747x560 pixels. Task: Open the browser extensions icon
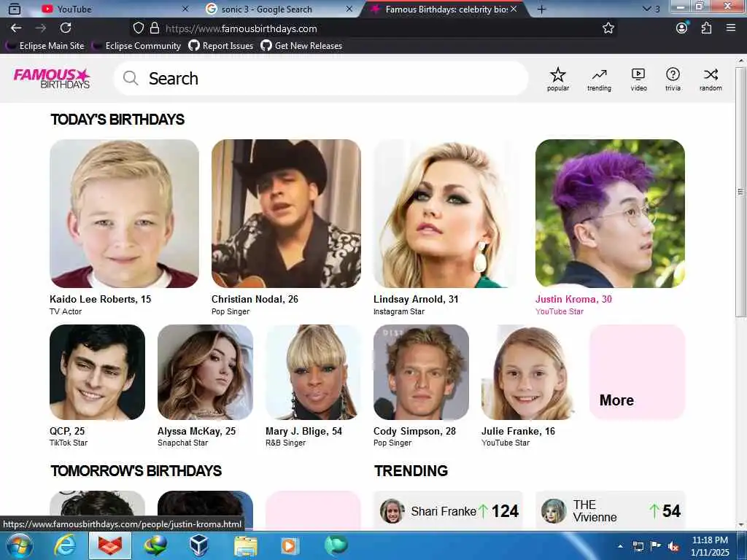(706, 28)
